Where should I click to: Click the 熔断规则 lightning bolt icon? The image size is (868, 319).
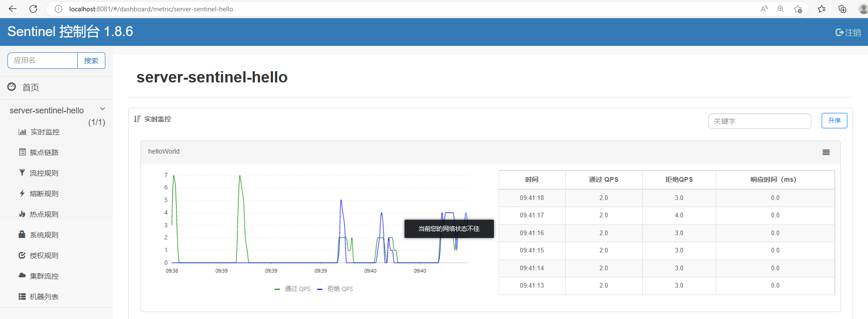(x=22, y=193)
